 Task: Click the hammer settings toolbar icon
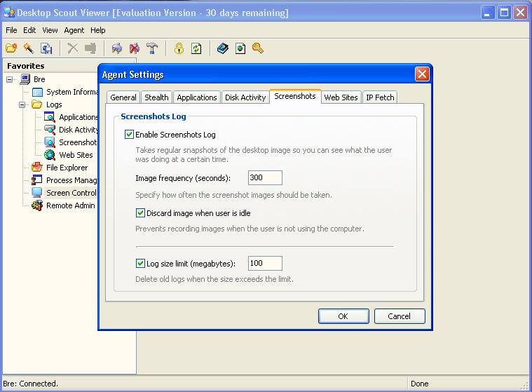pos(152,48)
